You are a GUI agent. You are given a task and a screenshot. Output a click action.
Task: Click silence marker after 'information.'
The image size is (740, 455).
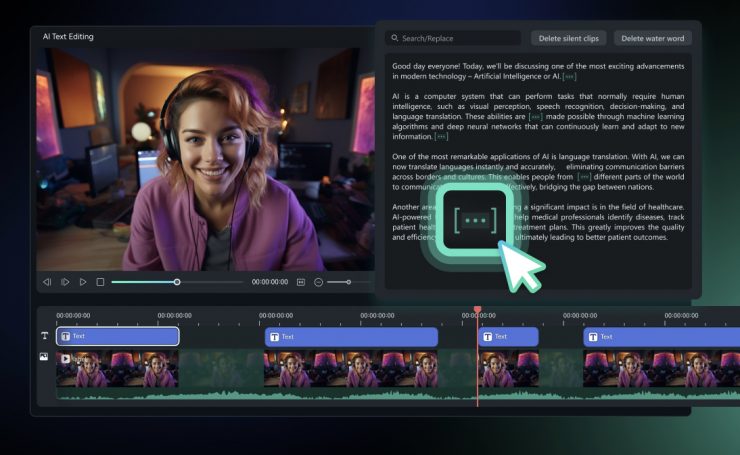click(x=442, y=137)
